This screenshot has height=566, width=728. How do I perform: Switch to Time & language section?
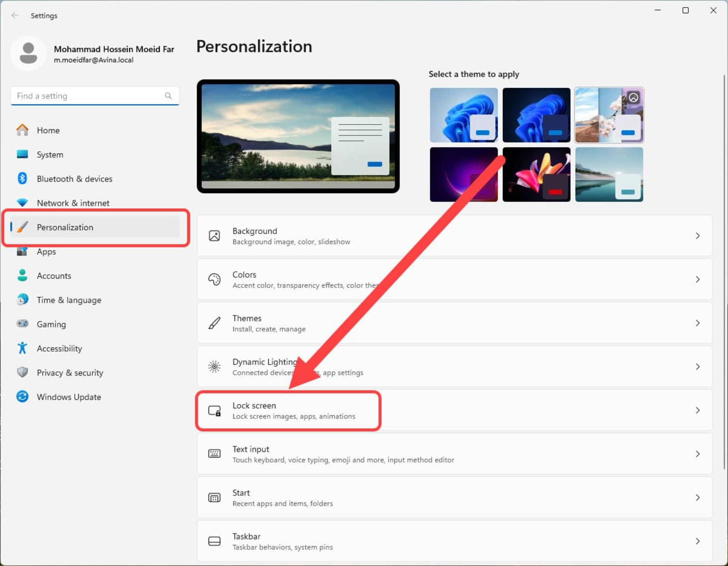(x=69, y=300)
